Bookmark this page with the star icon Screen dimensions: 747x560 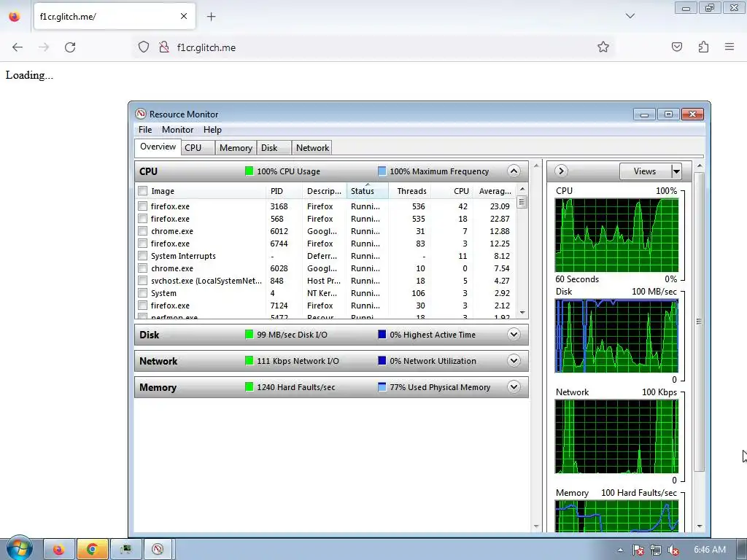603,47
